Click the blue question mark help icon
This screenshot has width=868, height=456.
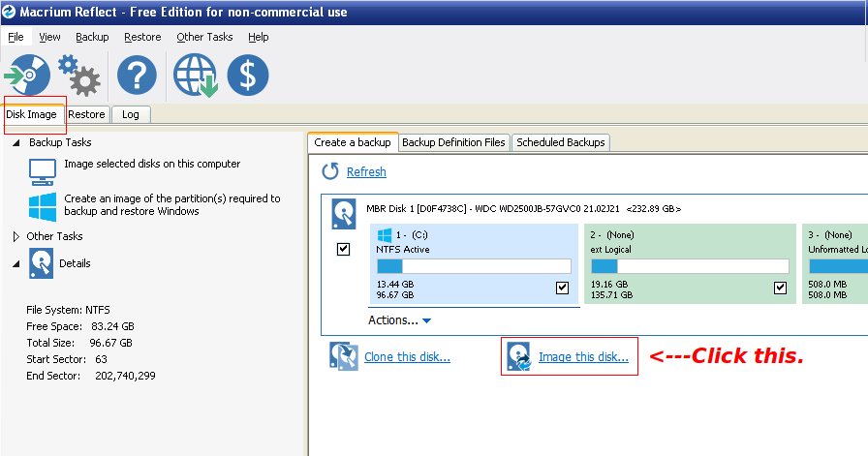(x=137, y=76)
